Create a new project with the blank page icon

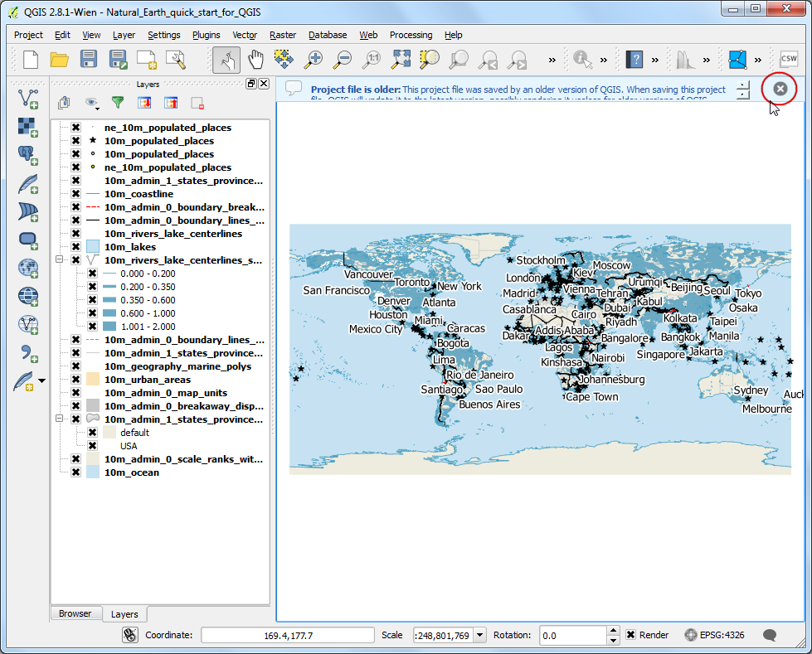[x=31, y=60]
